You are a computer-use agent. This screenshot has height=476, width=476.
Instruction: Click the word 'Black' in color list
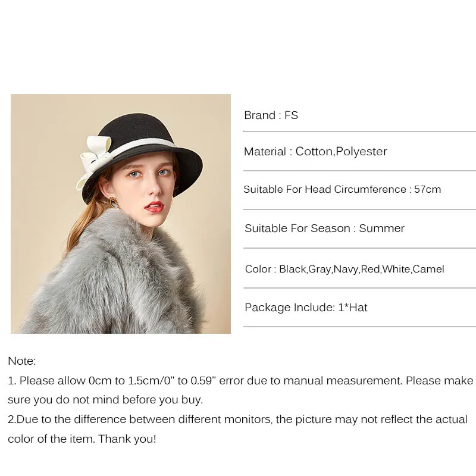[293, 269]
